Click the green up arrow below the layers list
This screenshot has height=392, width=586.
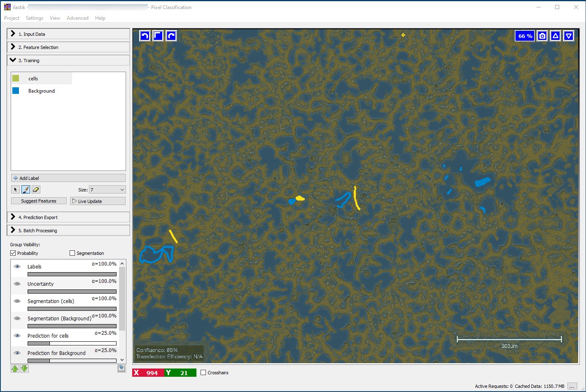[15, 368]
